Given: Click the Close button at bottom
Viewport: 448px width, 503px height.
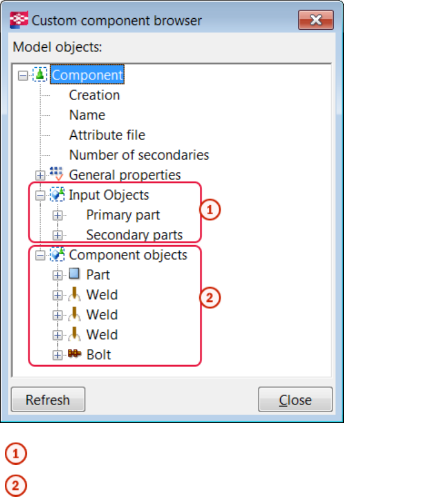Looking at the screenshot, I should pos(295,400).
